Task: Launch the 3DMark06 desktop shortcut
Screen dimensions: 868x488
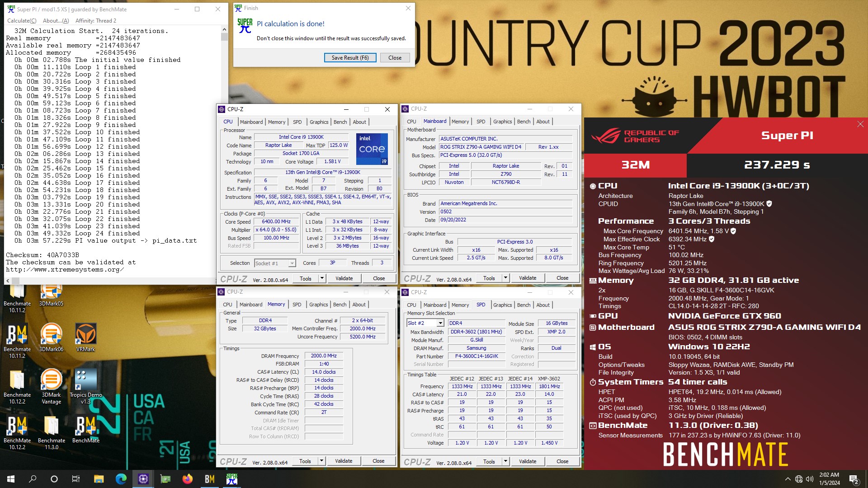Action: 51,338
